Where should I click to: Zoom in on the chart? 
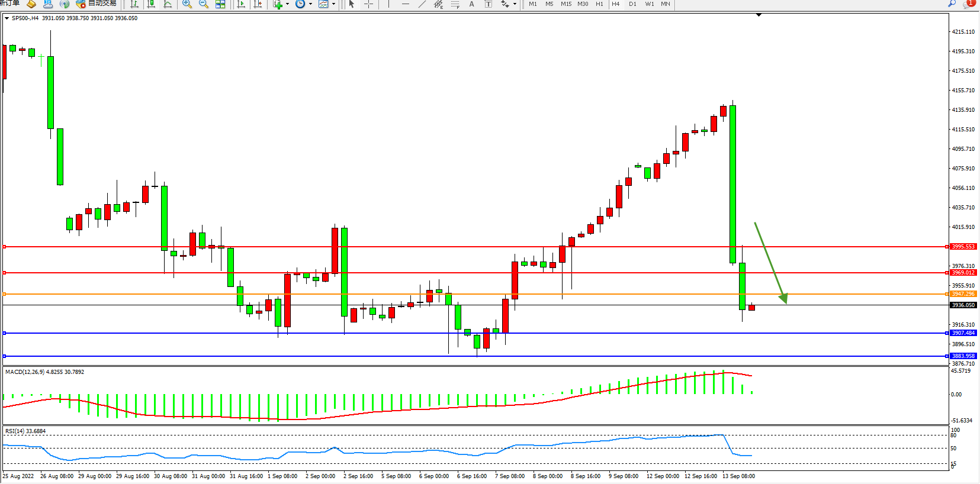click(187, 4)
